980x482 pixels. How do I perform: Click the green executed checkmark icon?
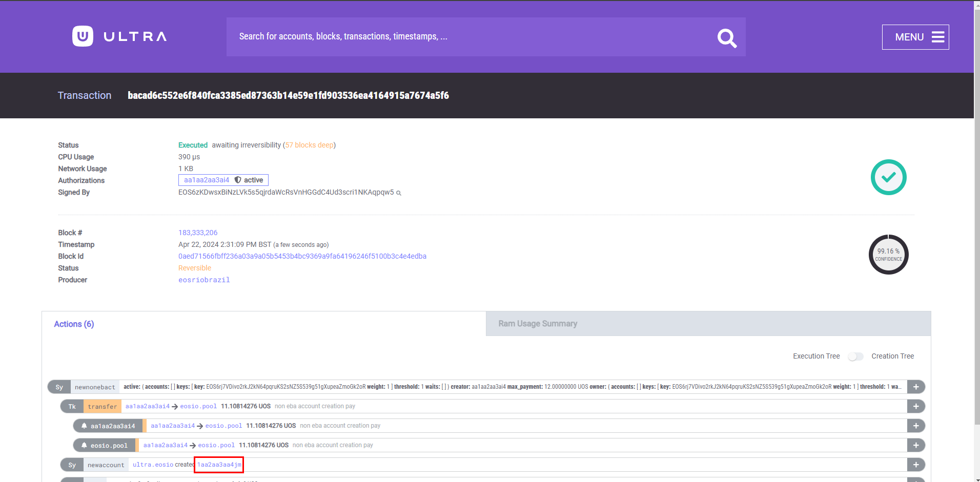(889, 177)
